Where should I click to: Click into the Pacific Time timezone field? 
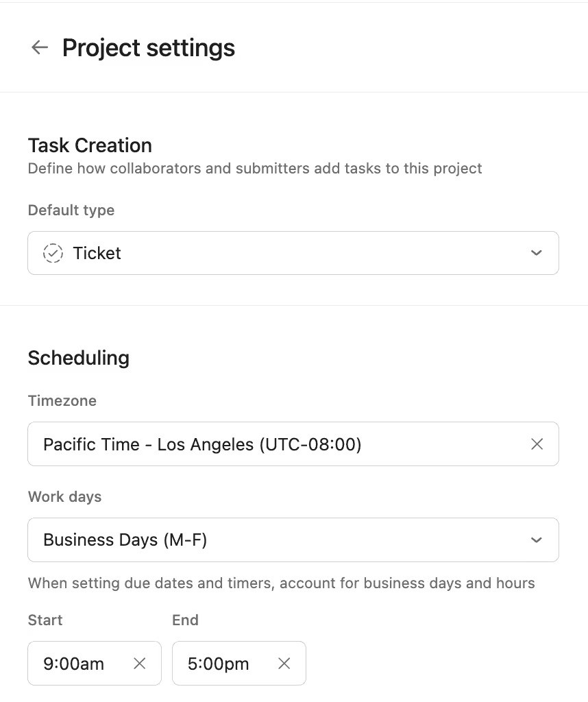[x=293, y=444]
